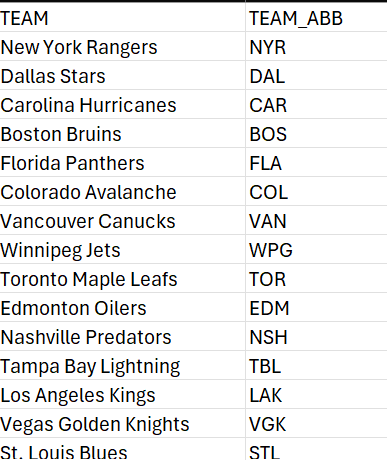The width and height of the screenshot is (387, 460).
Task: Select the Edmonton Oilers cell
Action: pos(122,308)
